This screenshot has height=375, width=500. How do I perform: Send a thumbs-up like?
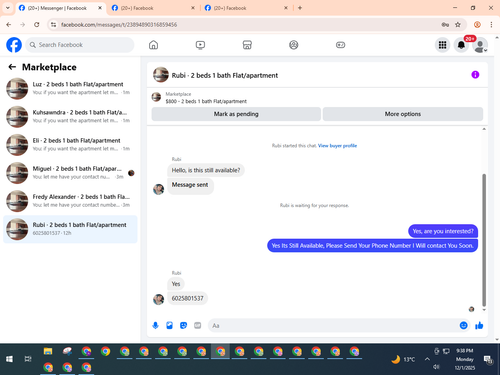(479, 325)
